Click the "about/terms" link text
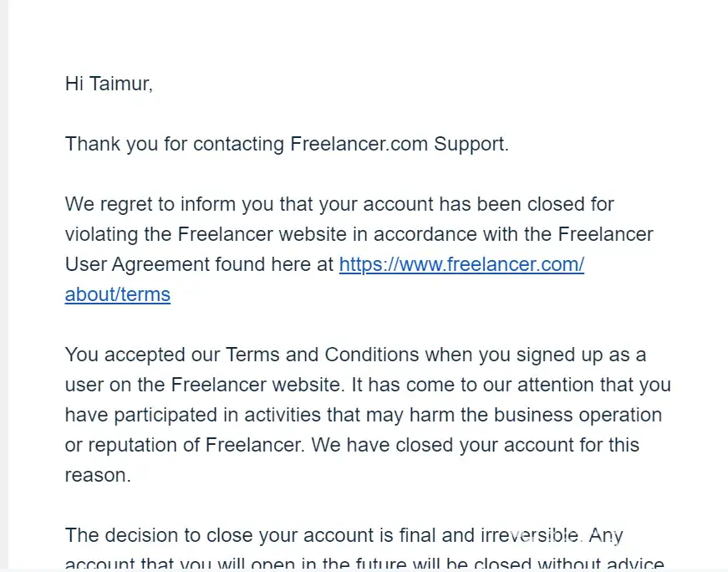This screenshot has height=572, width=728. point(118,294)
